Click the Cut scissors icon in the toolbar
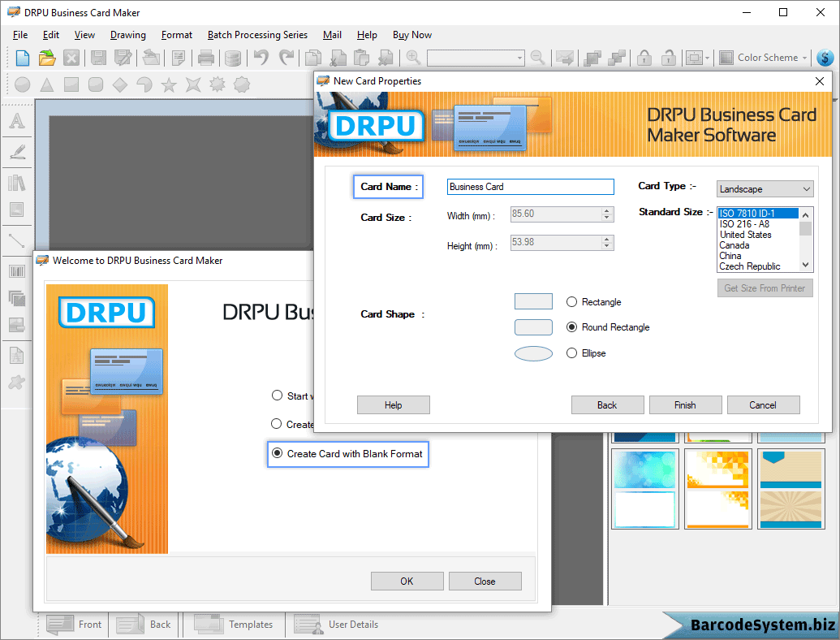Screen dimensions: 840x640 338,58
